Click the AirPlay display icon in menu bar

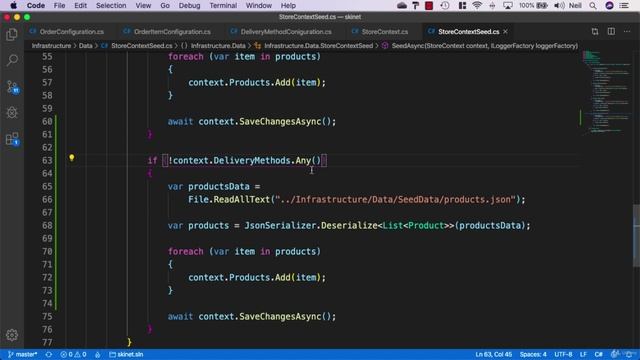click(508, 5)
